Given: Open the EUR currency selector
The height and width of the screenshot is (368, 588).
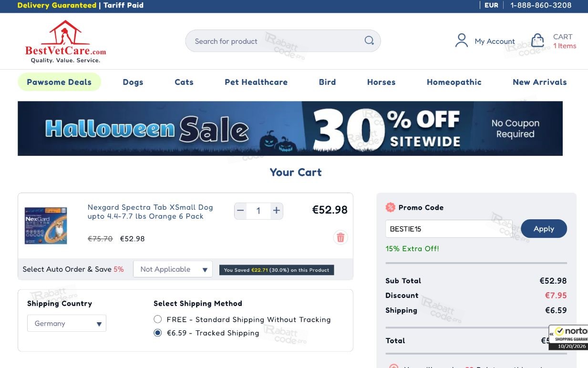Looking at the screenshot, I should click(x=491, y=5).
